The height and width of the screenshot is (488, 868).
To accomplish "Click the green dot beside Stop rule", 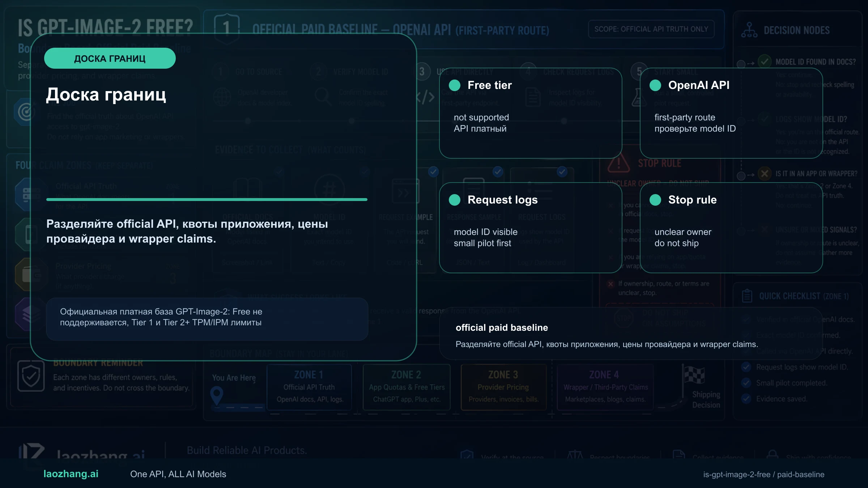I will [655, 200].
